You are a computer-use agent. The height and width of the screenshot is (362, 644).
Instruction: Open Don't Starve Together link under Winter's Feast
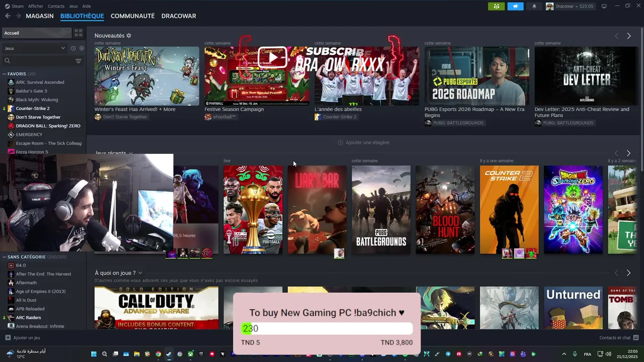pos(121,117)
